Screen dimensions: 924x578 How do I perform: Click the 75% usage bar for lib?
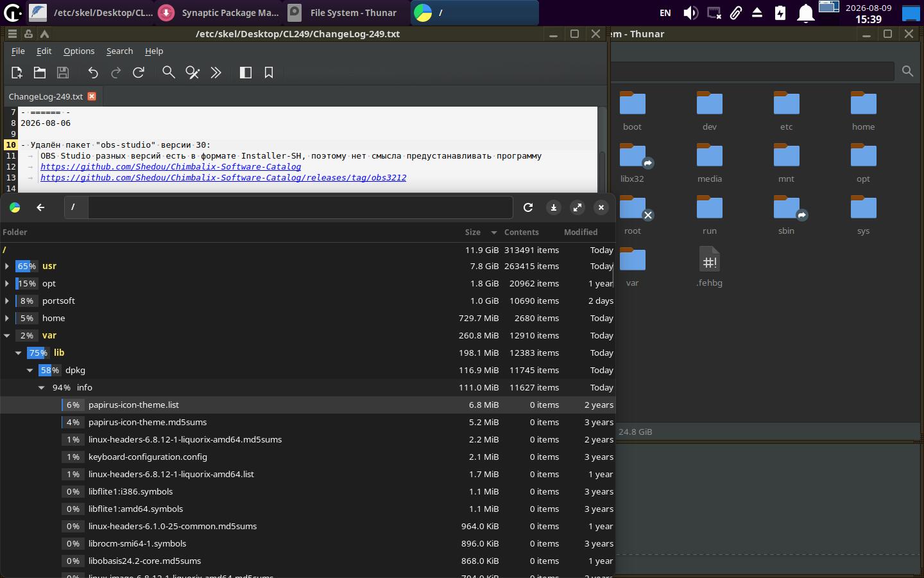coord(38,353)
